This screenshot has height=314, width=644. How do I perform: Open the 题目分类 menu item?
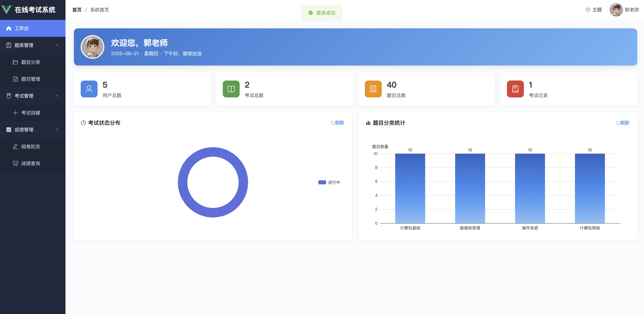(31, 62)
